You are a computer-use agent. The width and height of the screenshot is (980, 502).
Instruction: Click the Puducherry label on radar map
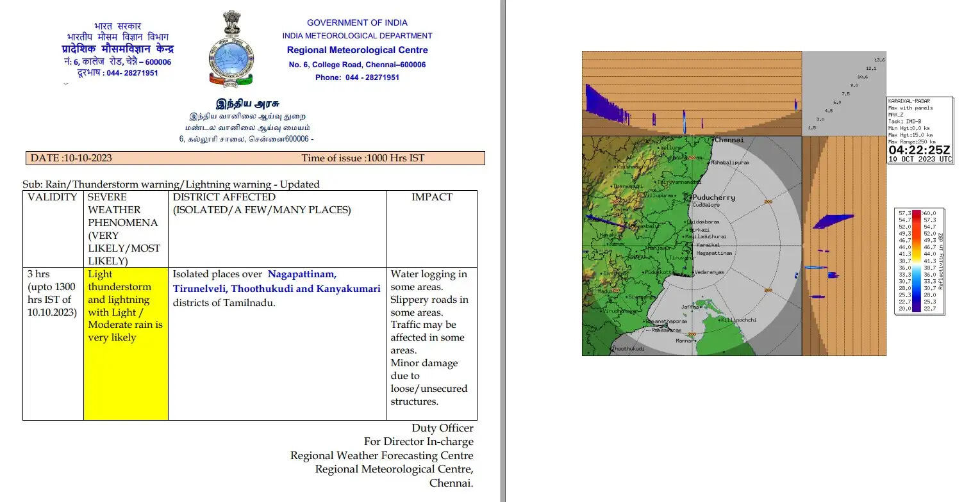[x=713, y=198]
